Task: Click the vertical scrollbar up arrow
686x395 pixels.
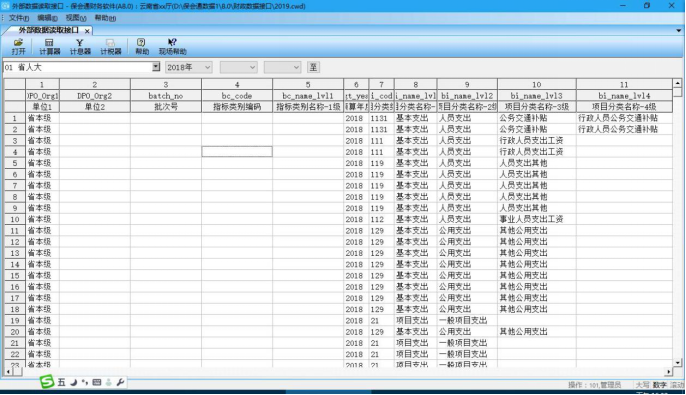Action: [x=677, y=83]
